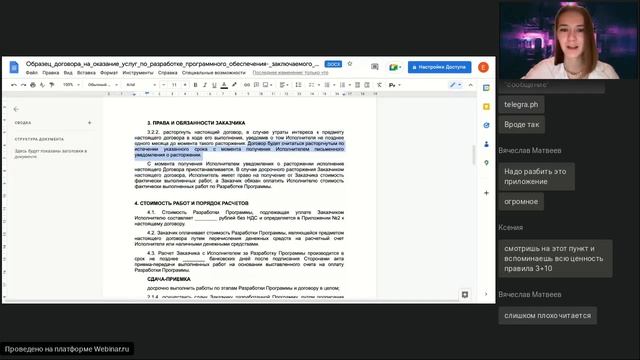Toggle underline formatting
The width and height of the screenshot is (640, 360).
[214, 85]
